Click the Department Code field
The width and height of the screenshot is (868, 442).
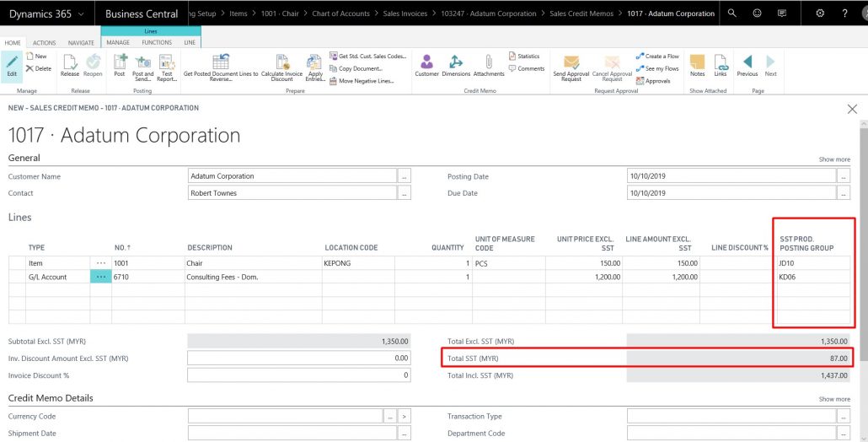click(731, 433)
